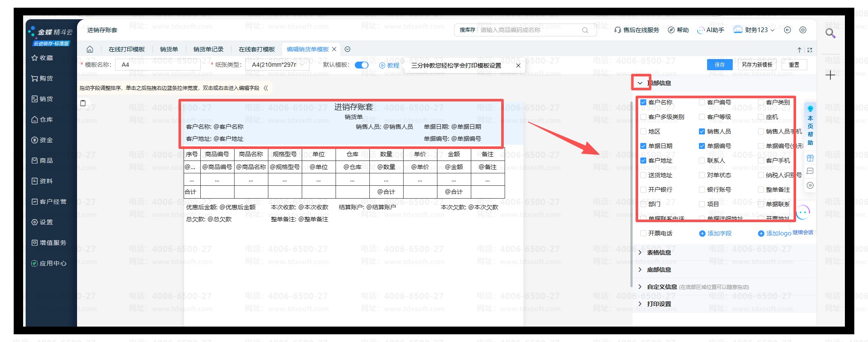Click the search magnifier in product search box
The height and width of the screenshot is (342, 868).
(585, 30)
